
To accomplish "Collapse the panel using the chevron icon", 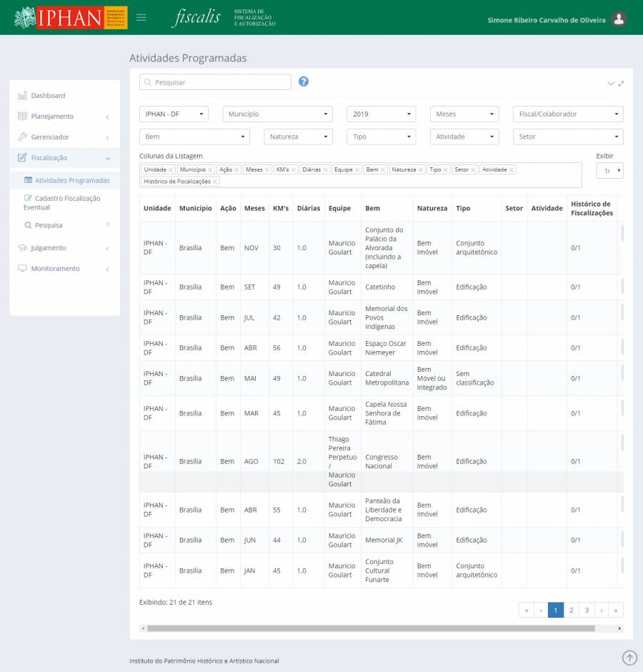I will pyautogui.click(x=611, y=84).
